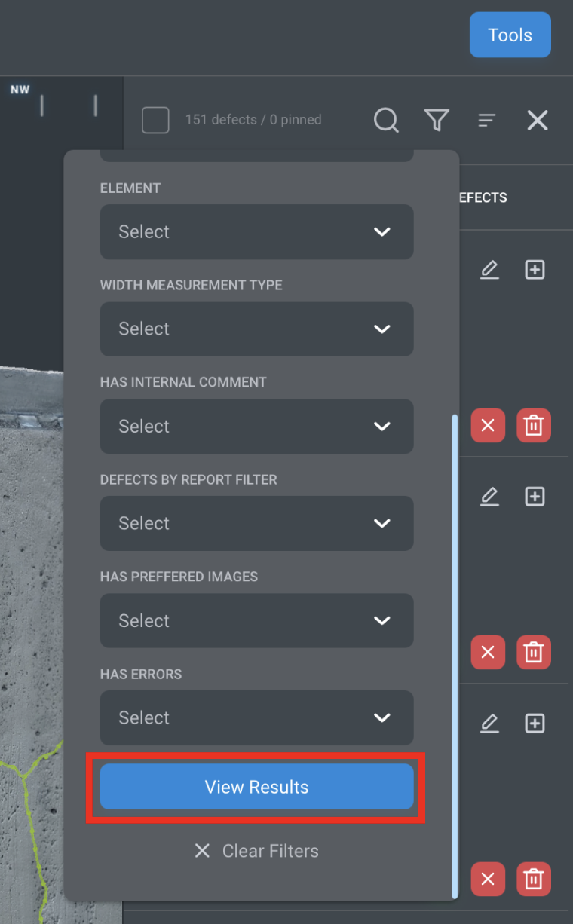Click the Clear Filters link
573x924 pixels.
tap(256, 851)
